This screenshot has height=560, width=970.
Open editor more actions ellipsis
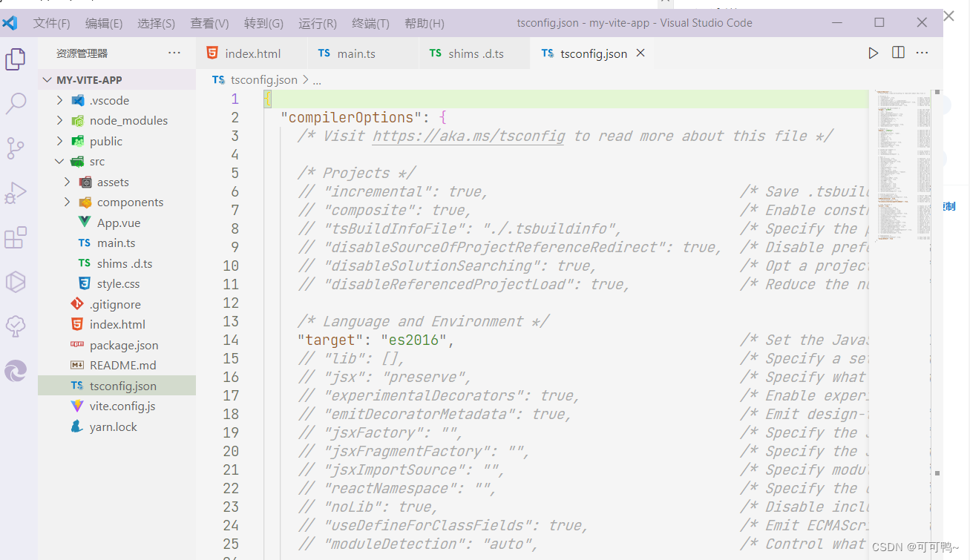coord(923,53)
